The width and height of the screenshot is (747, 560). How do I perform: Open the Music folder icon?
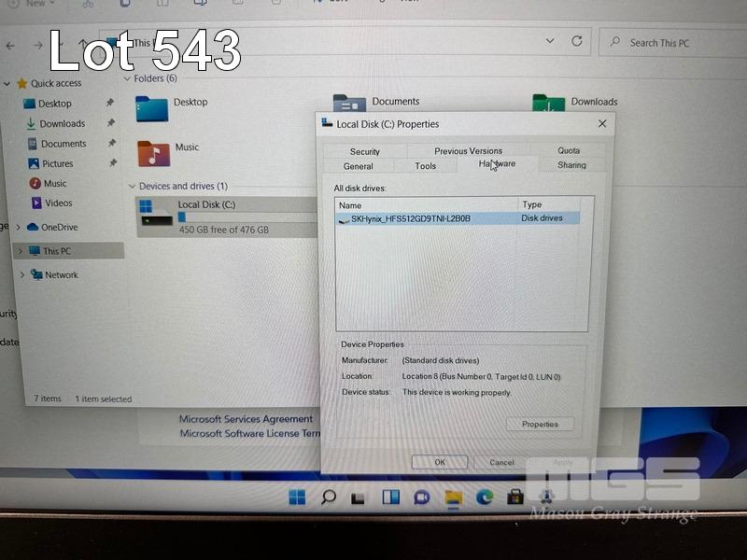tap(153, 153)
